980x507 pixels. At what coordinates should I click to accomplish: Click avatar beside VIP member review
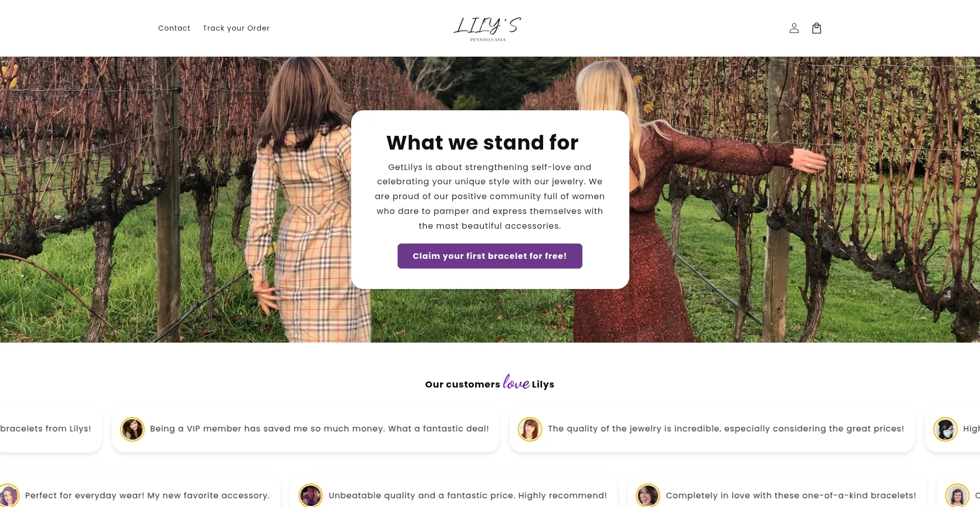[132, 429]
